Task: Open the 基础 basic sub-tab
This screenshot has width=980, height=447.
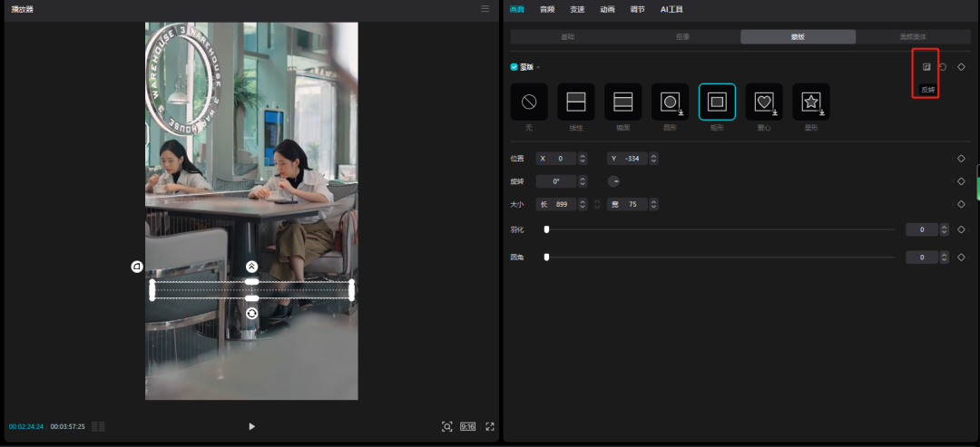Action: [x=567, y=37]
